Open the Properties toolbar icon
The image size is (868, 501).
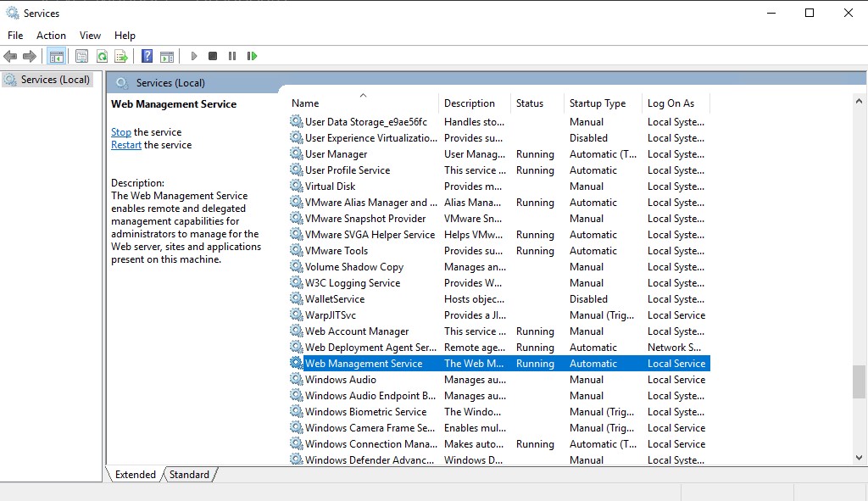tap(82, 56)
